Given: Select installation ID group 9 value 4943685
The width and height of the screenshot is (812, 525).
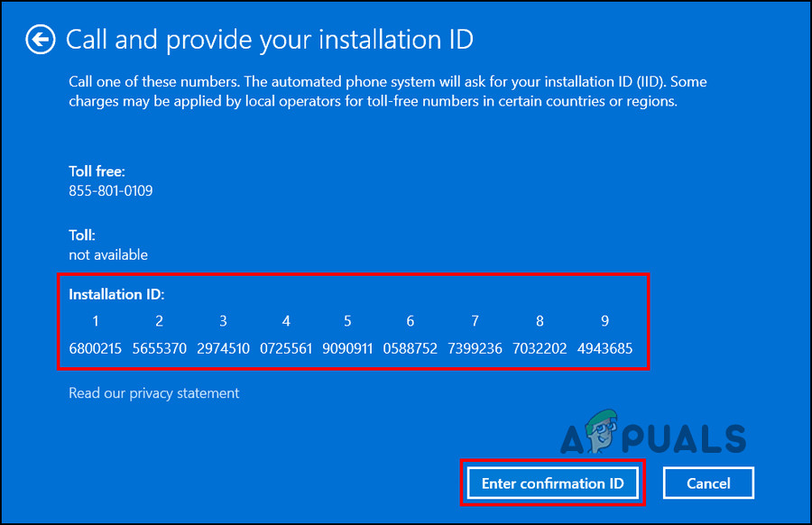Looking at the screenshot, I should pyautogui.click(x=604, y=348).
